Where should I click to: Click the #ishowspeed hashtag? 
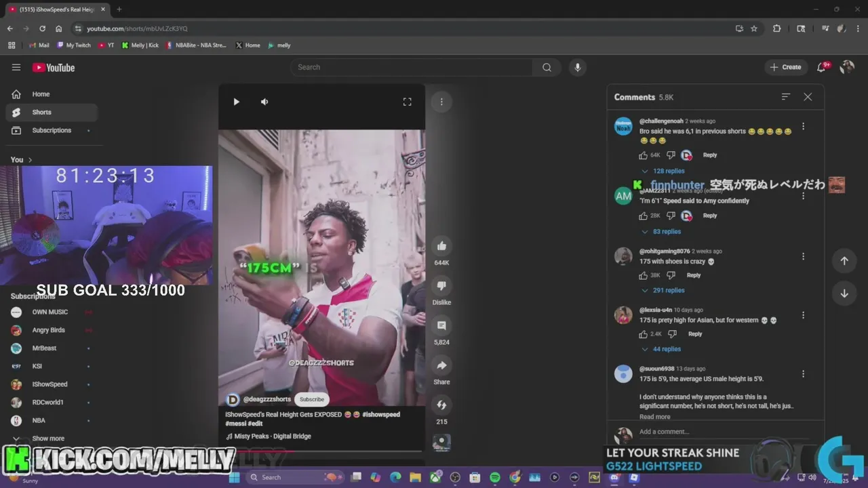[381, 414]
